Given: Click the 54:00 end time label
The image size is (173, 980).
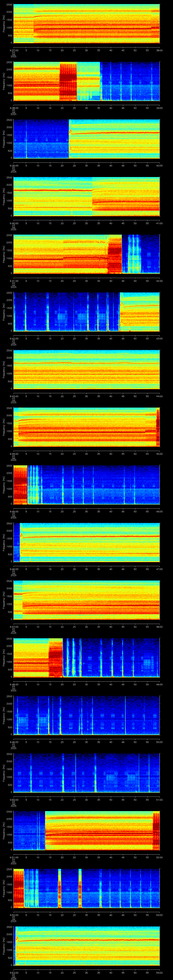Looking at the screenshot, I should pyautogui.click(x=159, y=972).
